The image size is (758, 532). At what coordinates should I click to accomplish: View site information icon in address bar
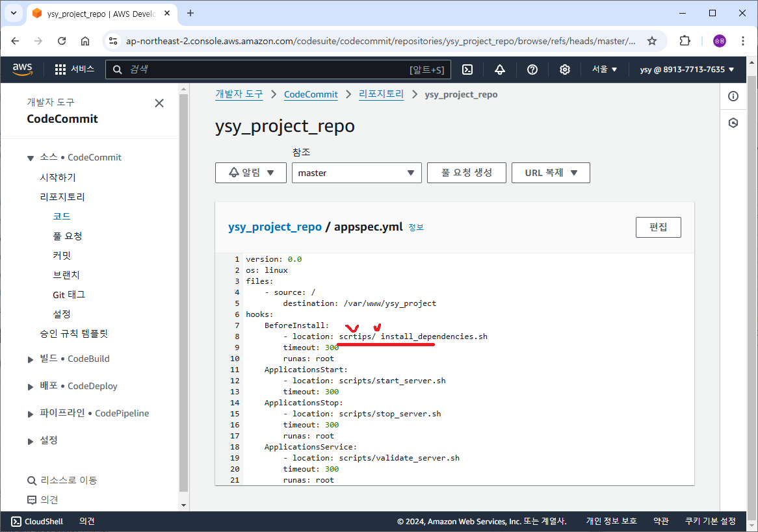(x=113, y=41)
